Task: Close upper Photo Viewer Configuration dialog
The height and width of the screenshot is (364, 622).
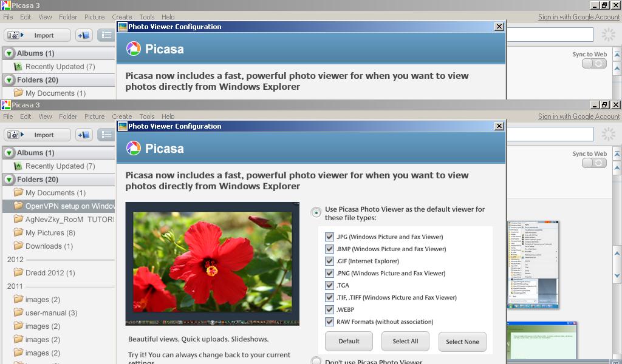Action: tap(499, 27)
